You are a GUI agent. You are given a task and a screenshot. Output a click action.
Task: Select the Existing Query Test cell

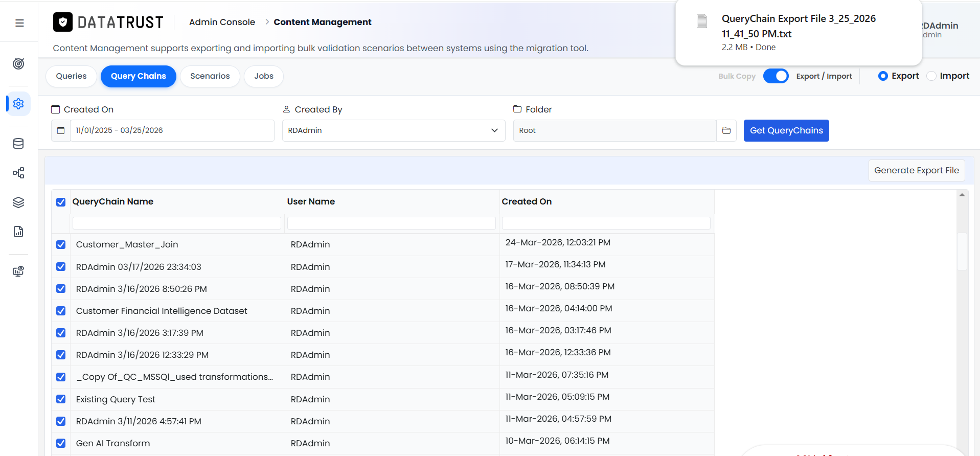tap(177, 399)
